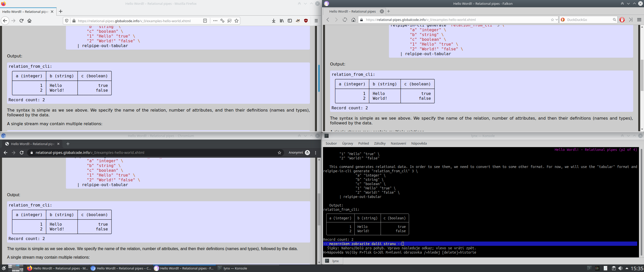The image size is (644, 272).
Task: Go back in the Falkon window
Action: (x=328, y=20)
